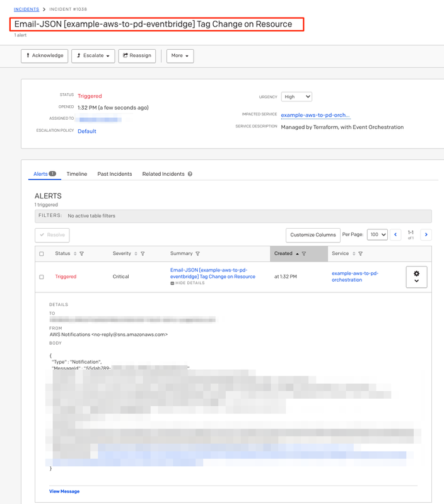Image resolution: width=444 pixels, height=504 pixels.
Task: Click the 'Managed by Terraform' service description
Action: pos(342,127)
